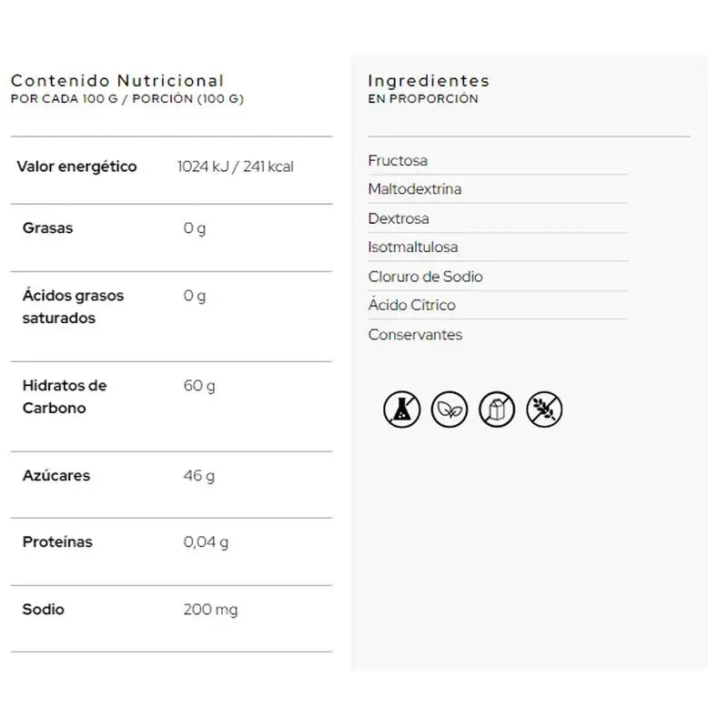Select the Maltodextrina ingredient row
This screenshot has width=728, height=728.
pos(414,189)
